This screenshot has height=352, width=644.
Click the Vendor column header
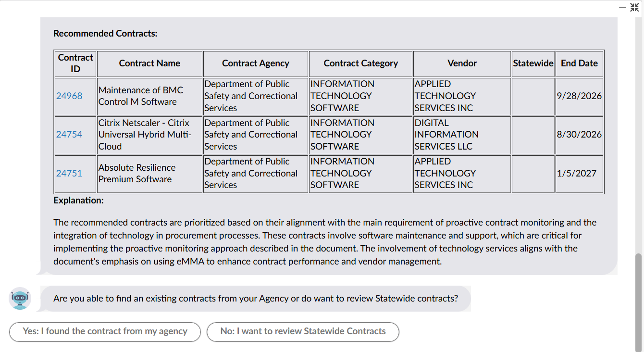(x=461, y=63)
